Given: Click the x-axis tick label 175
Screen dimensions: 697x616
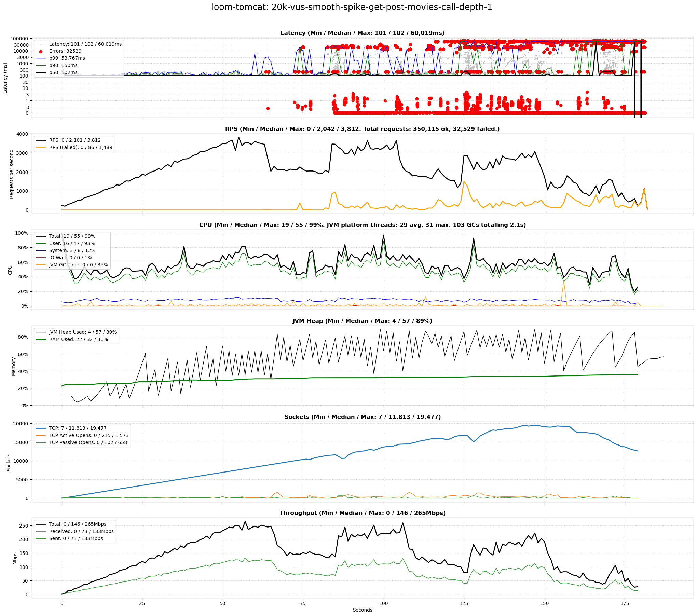Looking at the screenshot, I should click(625, 603).
